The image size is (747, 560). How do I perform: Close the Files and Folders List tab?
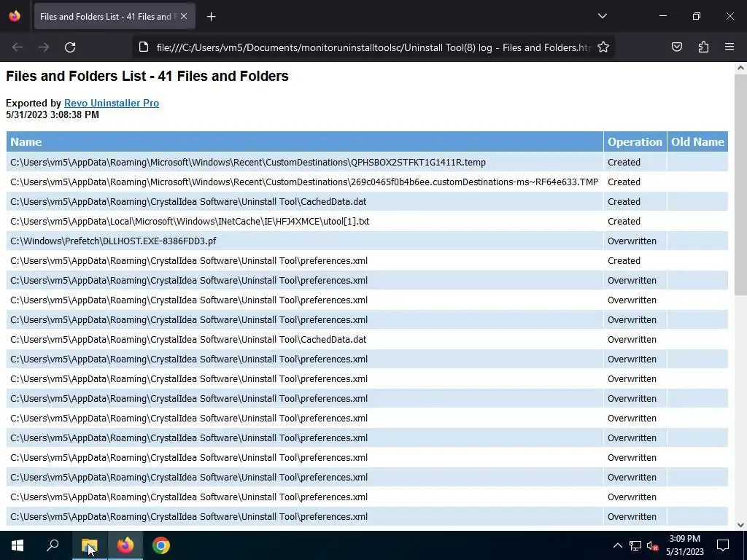pos(184,17)
